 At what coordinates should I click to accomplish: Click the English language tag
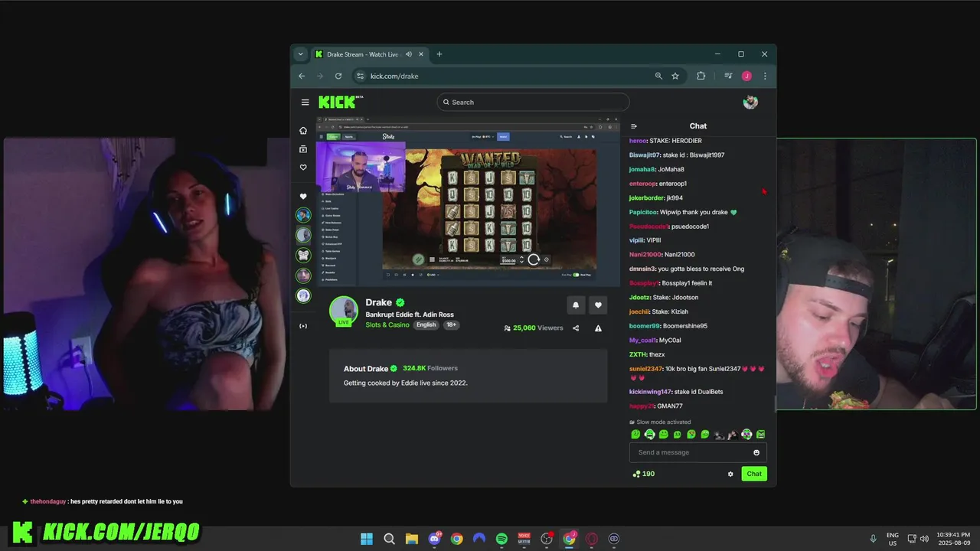tap(426, 324)
